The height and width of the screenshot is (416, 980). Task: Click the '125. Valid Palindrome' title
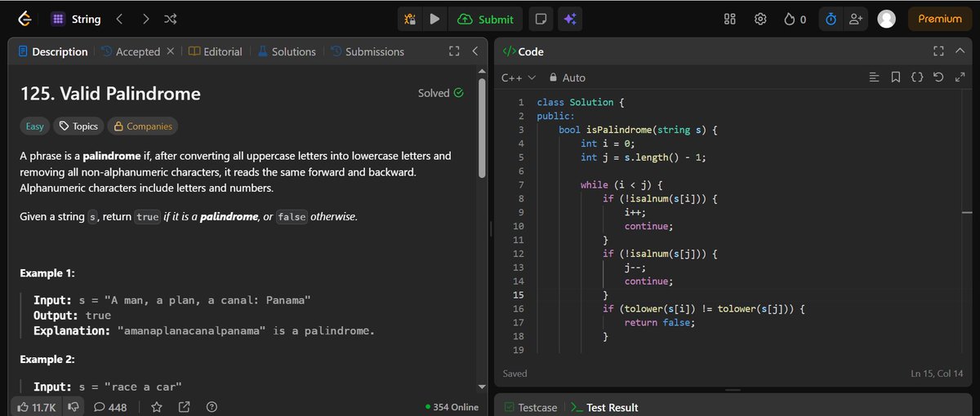click(x=110, y=94)
